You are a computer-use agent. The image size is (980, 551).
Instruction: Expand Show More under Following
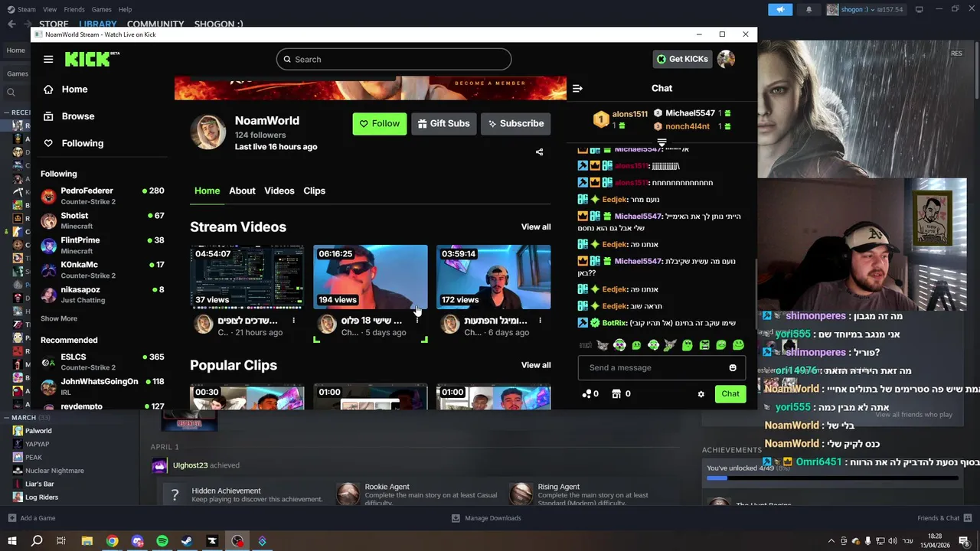tap(59, 318)
